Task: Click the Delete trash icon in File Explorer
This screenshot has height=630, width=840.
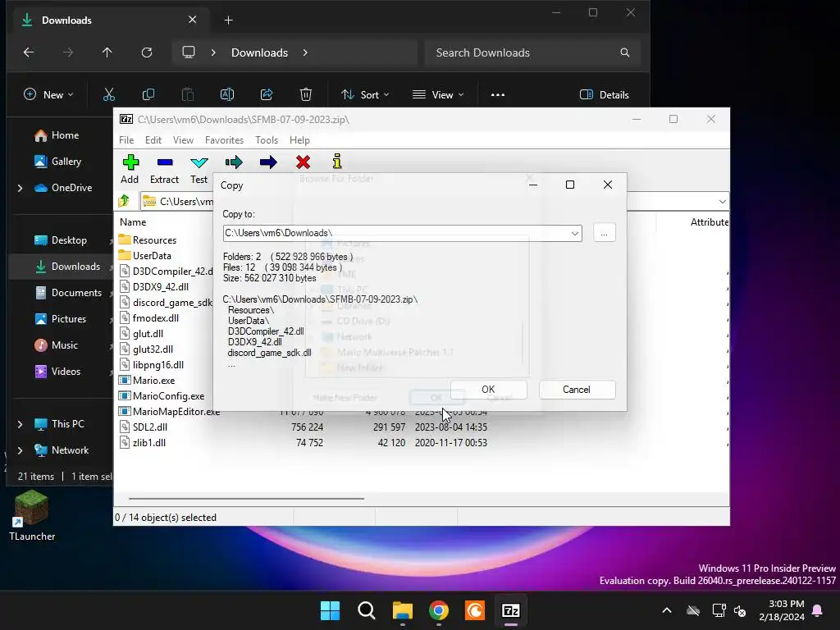Action: 306,95
